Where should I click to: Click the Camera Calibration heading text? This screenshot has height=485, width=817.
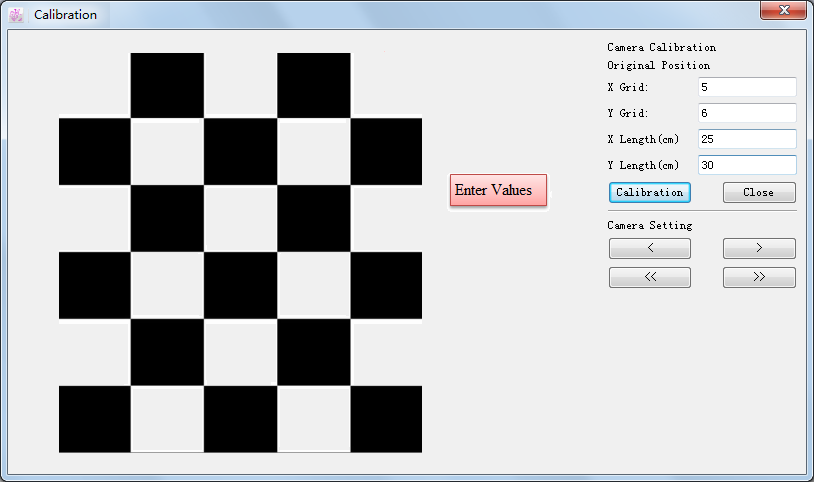[x=661, y=47]
